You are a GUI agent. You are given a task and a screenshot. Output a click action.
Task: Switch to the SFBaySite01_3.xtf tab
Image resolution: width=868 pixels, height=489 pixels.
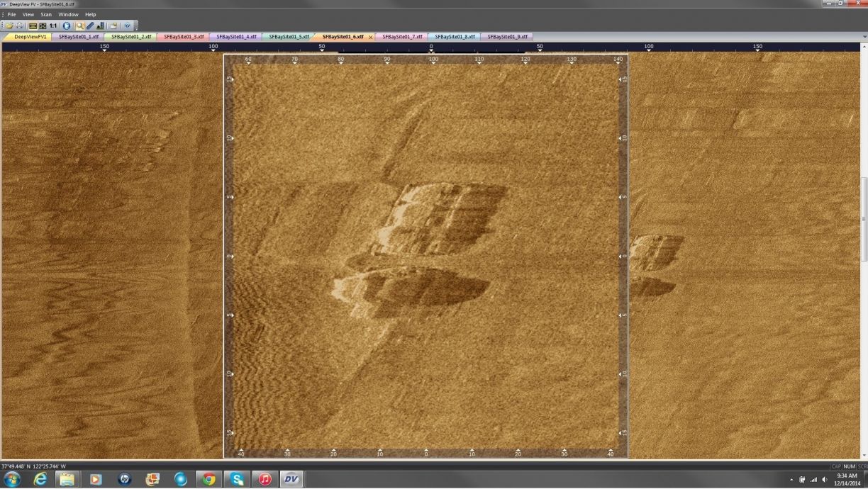(x=183, y=36)
